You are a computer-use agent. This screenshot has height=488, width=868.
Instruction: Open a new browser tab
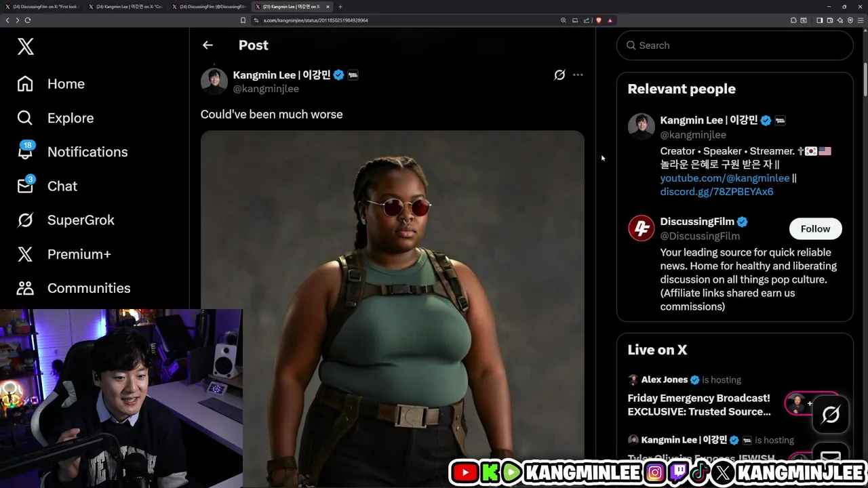point(340,7)
